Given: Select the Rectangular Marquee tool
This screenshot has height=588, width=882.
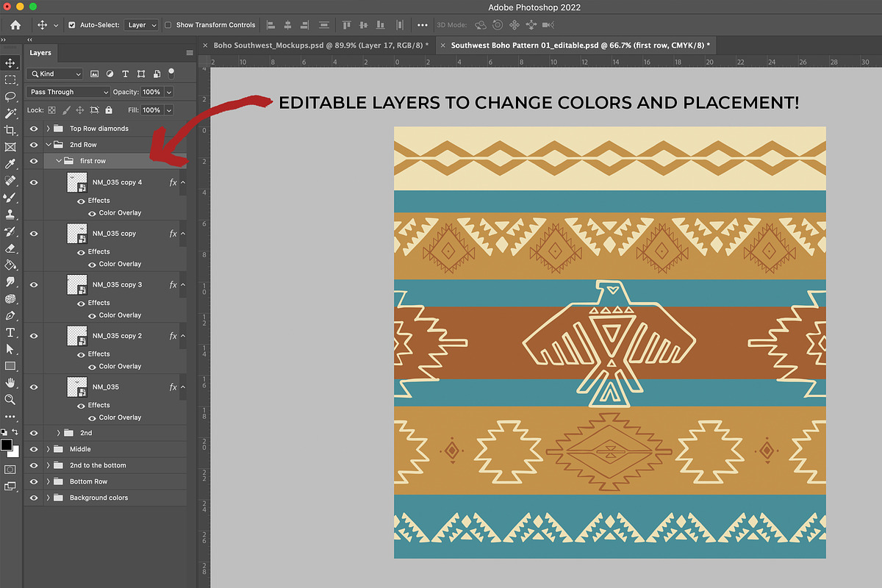Looking at the screenshot, I should [10, 79].
